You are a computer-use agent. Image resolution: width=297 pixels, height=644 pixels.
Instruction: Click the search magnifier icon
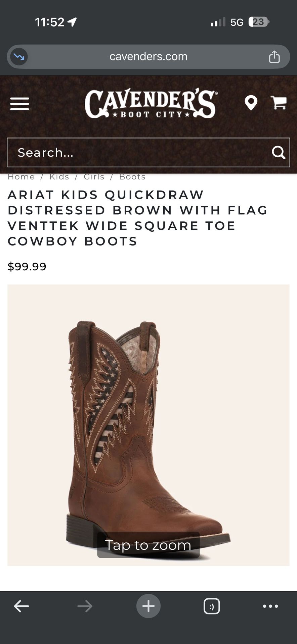tap(278, 152)
